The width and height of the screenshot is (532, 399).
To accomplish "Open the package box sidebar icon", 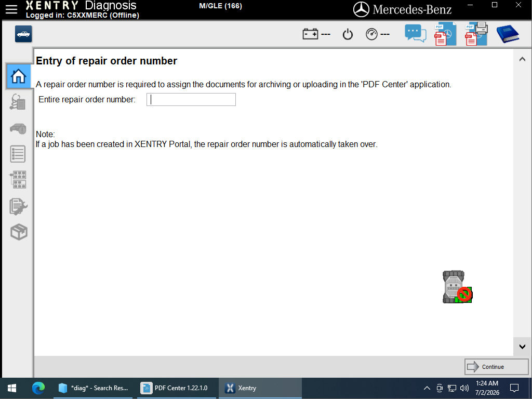I will point(19,232).
